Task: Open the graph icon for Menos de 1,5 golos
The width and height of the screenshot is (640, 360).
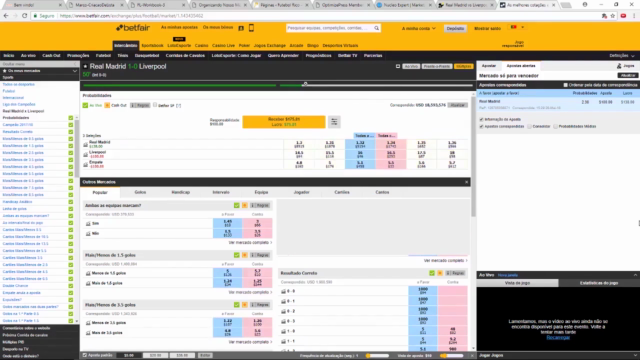Action: pos(88,273)
